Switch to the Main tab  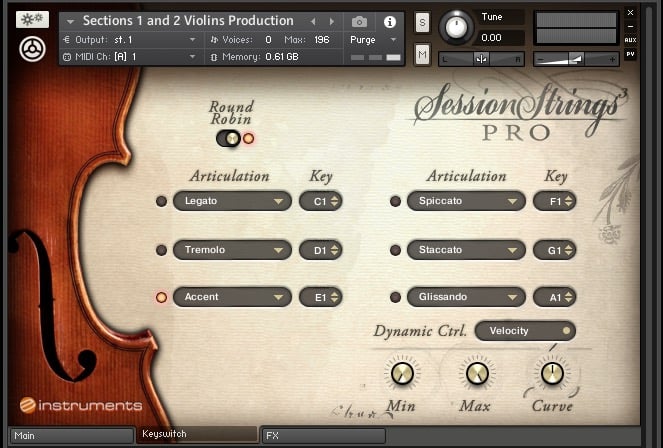click(71, 435)
